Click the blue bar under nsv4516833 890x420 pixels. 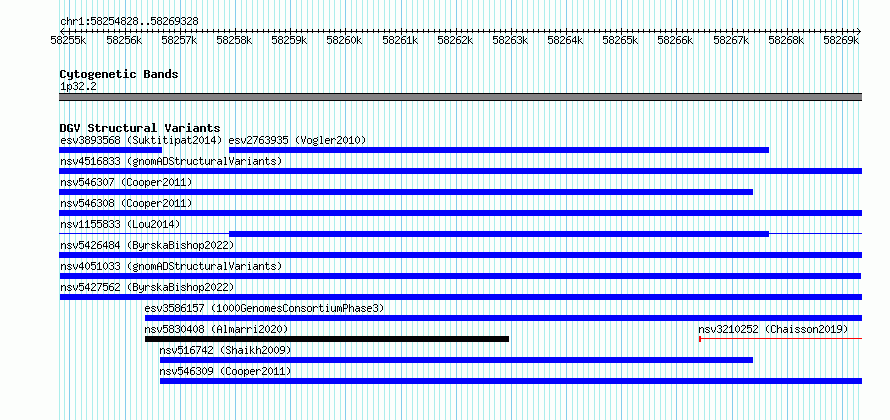pyautogui.click(x=460, y=171)
